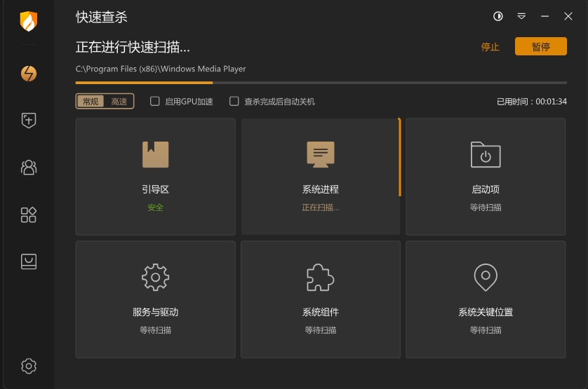Viewport: 588px width, 389px height.
Task: Click the Huorong shield logo
Action: pyautogui.click(x=29, y=21)
